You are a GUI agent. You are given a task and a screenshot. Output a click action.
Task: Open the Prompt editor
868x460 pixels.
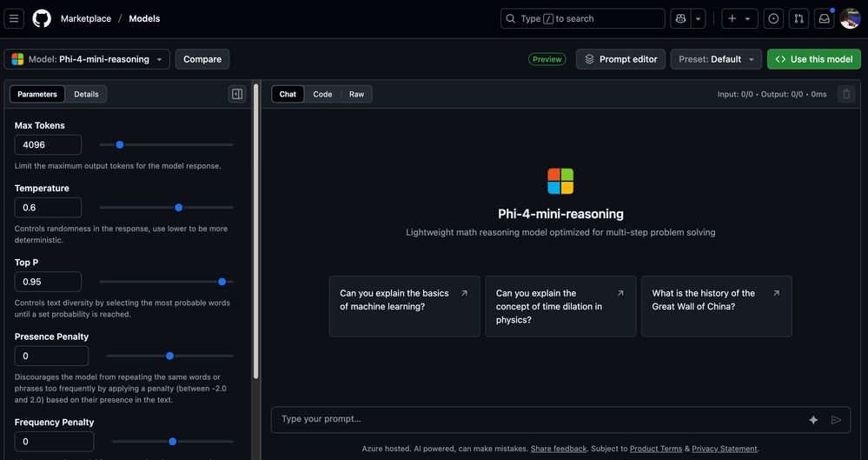[621, 59]
